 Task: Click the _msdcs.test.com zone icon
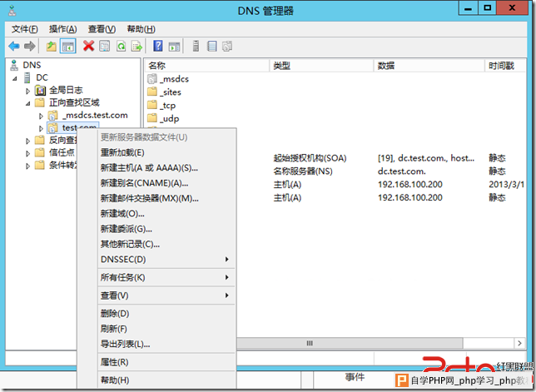tap(52, 116)
